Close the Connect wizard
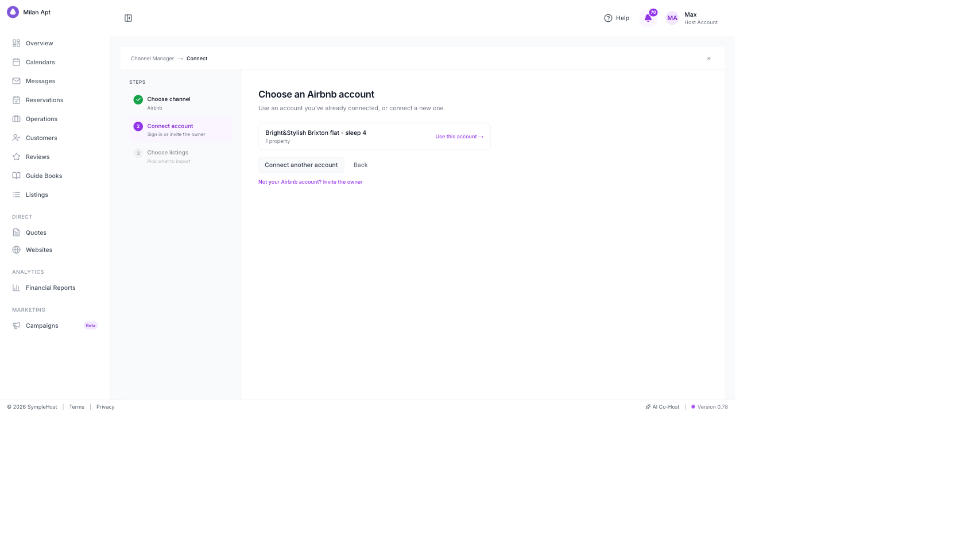The height and width of the screenshot is (551, 980). coord(709,59)
